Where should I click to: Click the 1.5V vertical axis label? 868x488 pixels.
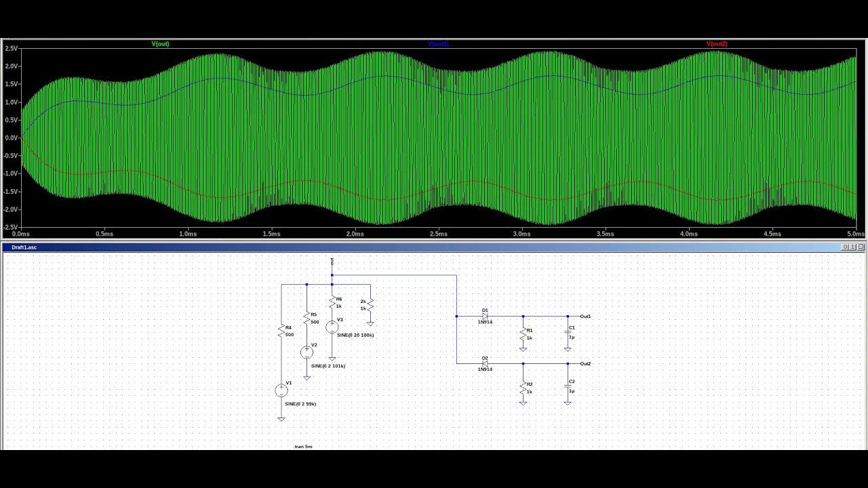point(11,84)
